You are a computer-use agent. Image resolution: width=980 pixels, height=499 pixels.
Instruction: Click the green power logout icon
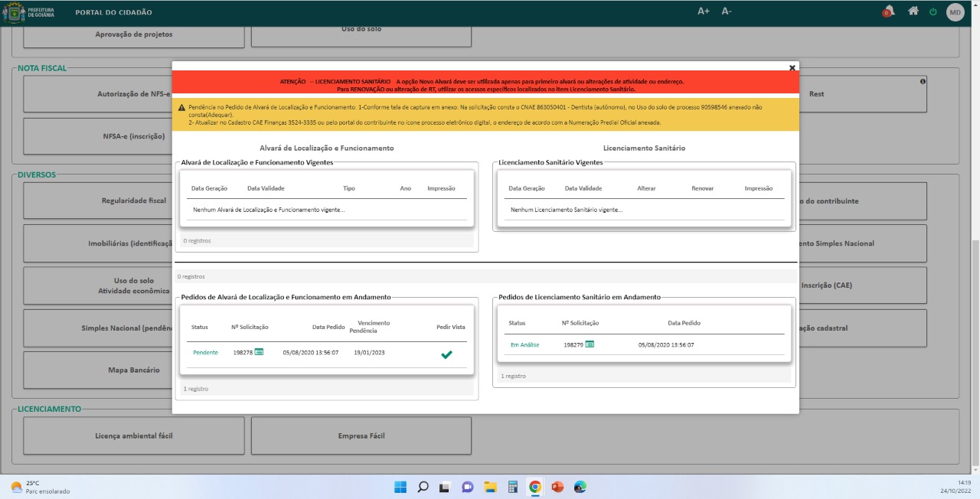[x=933, y=11]
